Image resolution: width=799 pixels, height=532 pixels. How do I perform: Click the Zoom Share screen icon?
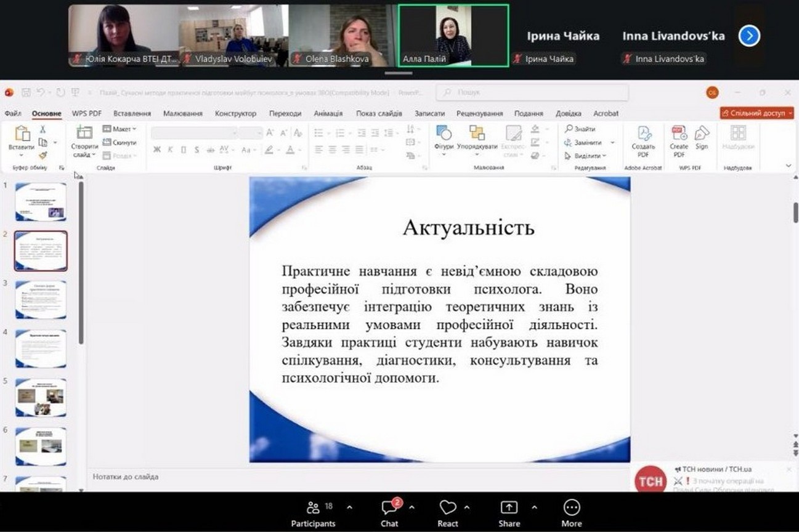pyautogui.click(x=509, y=507)
